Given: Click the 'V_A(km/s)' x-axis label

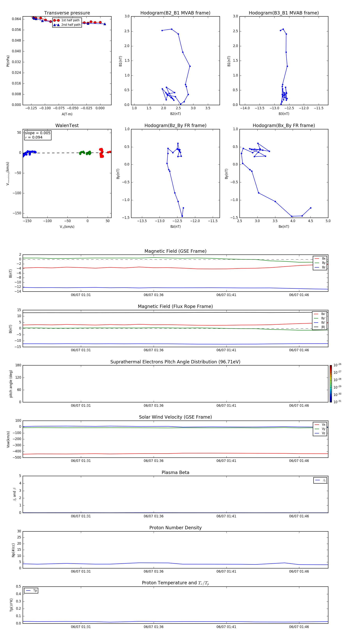Looking at the screenshot, I should coord(67,227).
